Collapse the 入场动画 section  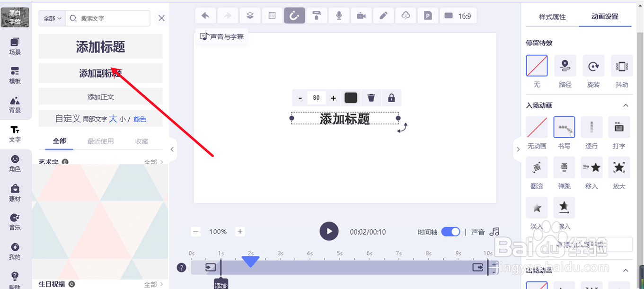click(626, 105)
